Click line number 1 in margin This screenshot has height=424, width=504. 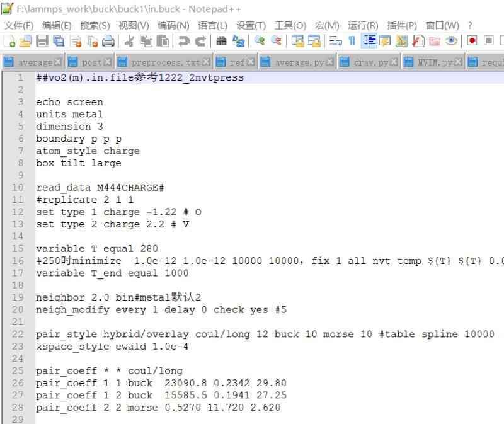21,77
